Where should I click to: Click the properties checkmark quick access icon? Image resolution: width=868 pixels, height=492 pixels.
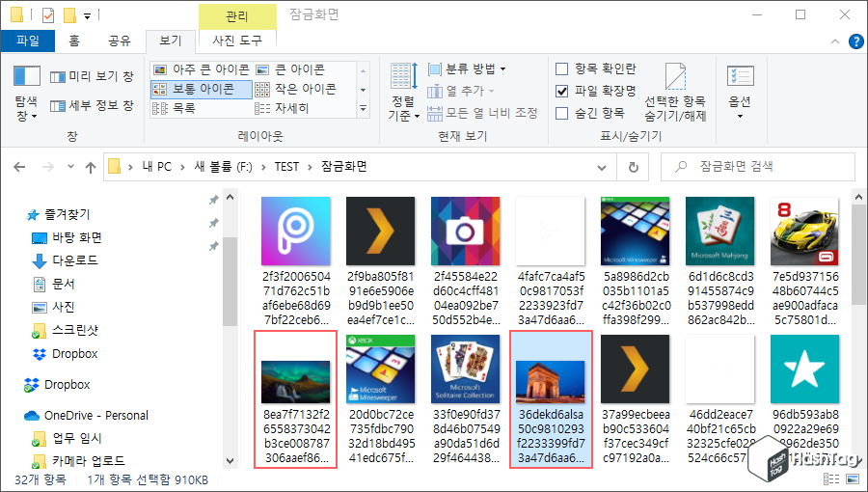click(48, 15)
